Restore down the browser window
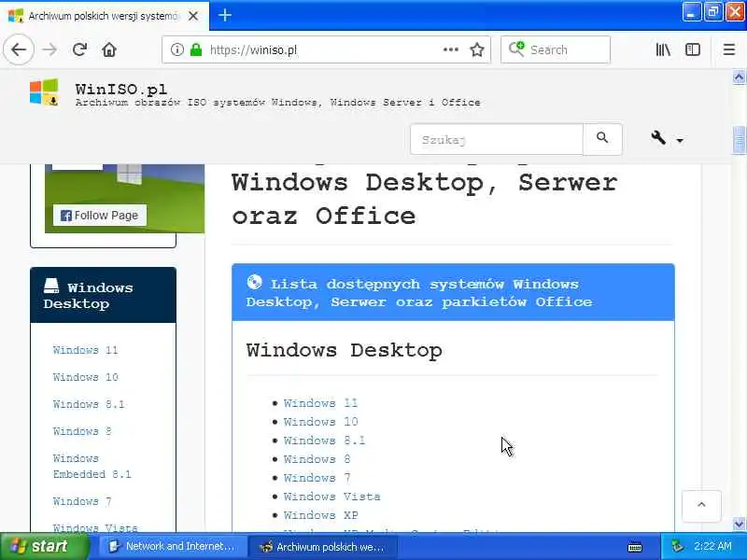The image size is (747, 560). tap(712, 12)
